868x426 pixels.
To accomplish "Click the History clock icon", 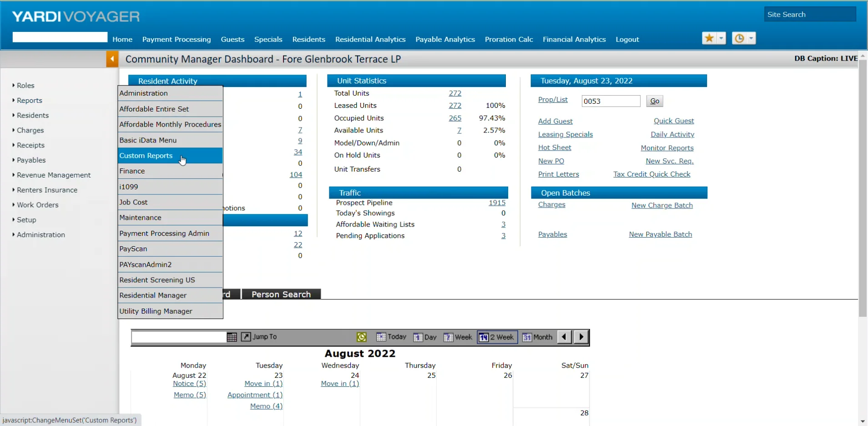I will tap(739, 38).
